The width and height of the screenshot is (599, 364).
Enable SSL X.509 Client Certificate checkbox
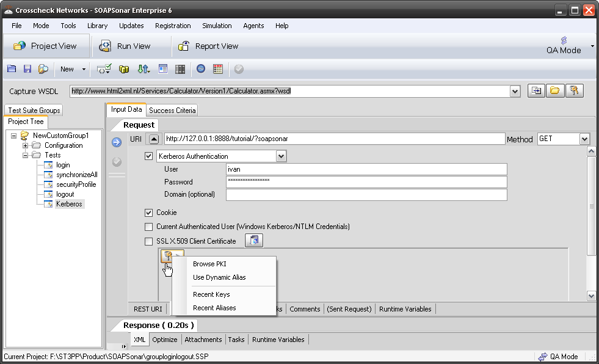click(148, 241)
